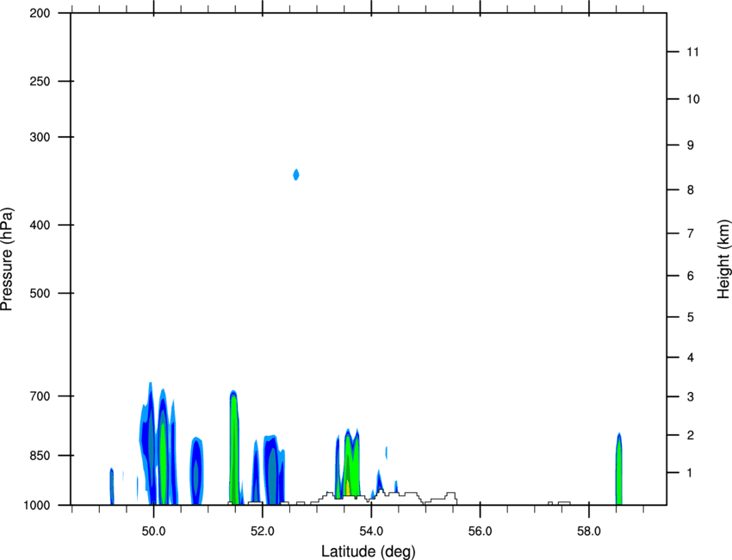Pick the 5 km height label
Screen dimensions: 732x560
point(691,317)
